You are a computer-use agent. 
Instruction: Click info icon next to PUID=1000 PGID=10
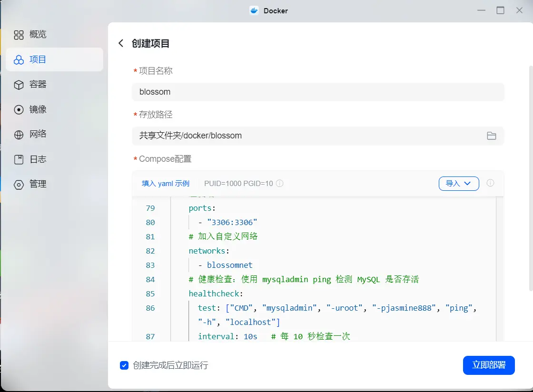(279, 184)
